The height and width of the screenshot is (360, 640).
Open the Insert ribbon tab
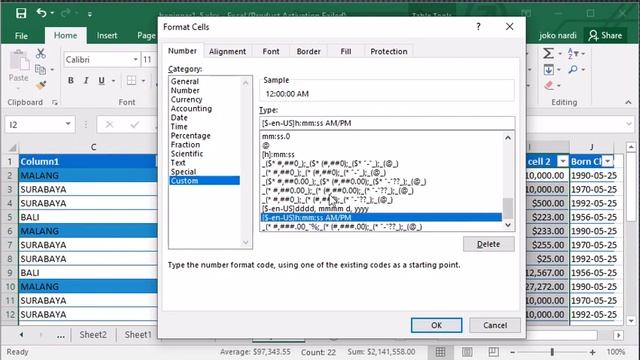[107, 36]
